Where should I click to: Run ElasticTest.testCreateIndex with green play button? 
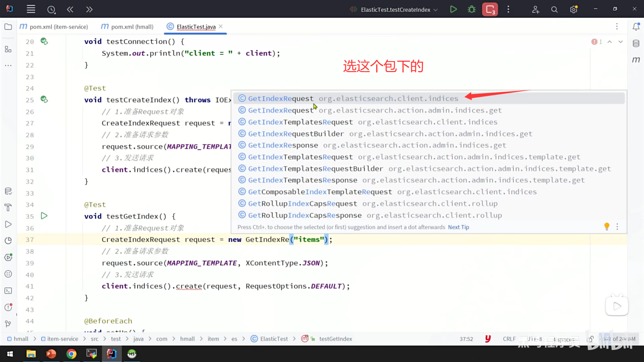453,9
